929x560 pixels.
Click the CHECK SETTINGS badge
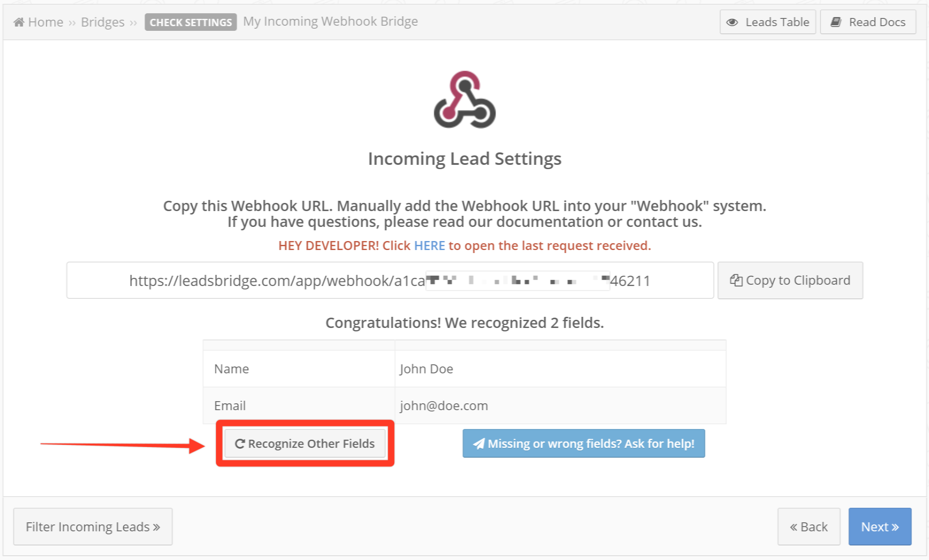(191, 22)
